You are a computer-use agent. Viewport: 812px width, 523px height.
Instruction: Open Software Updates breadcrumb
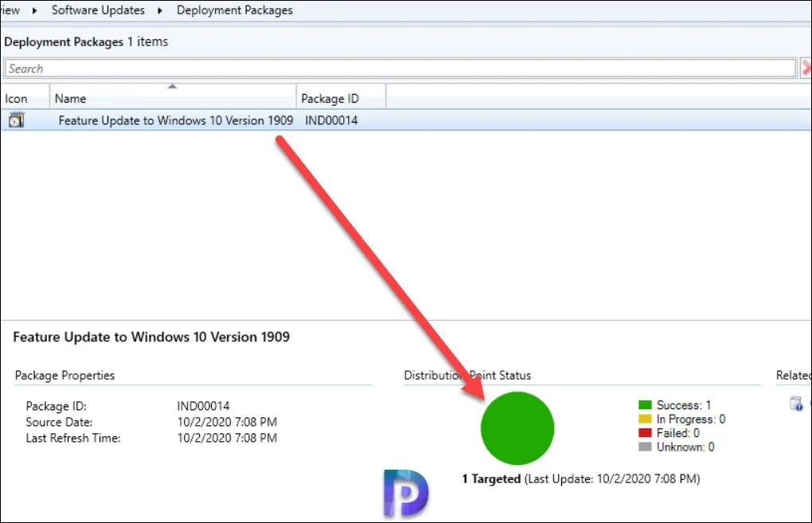(x=98, y=10)
